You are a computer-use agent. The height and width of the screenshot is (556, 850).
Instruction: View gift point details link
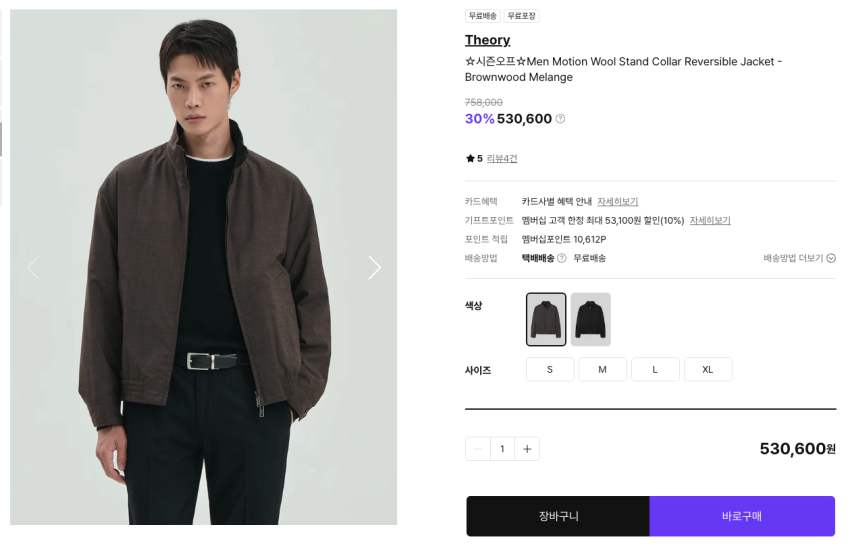pos(709,221)
